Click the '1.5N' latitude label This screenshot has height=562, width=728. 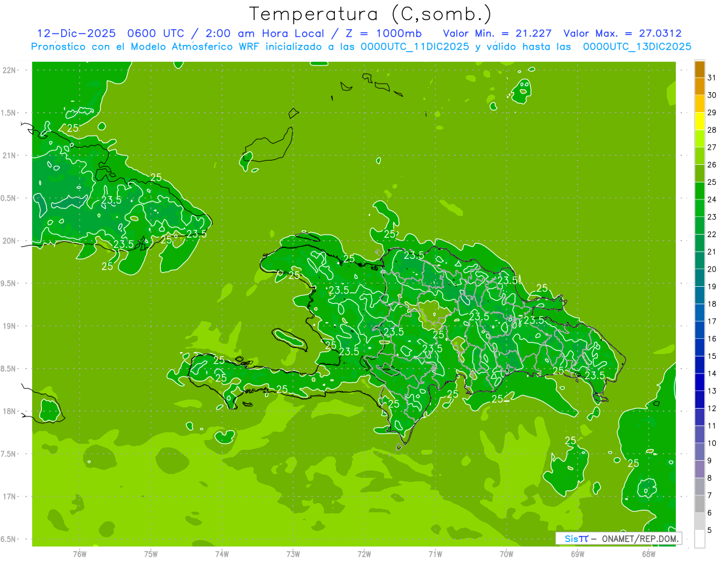[9, 113]
